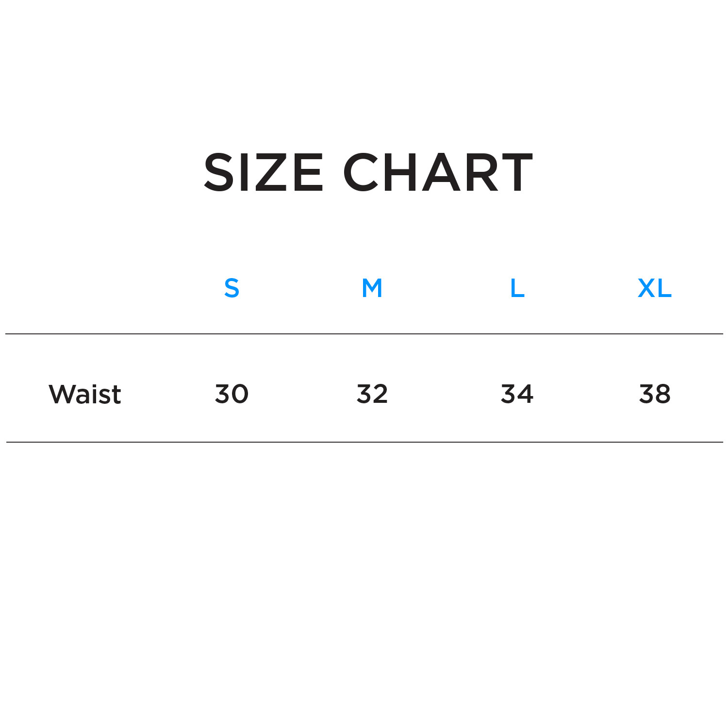Click waist value 38 for size XL
The image size is (728, 728).
pos(655,394)
